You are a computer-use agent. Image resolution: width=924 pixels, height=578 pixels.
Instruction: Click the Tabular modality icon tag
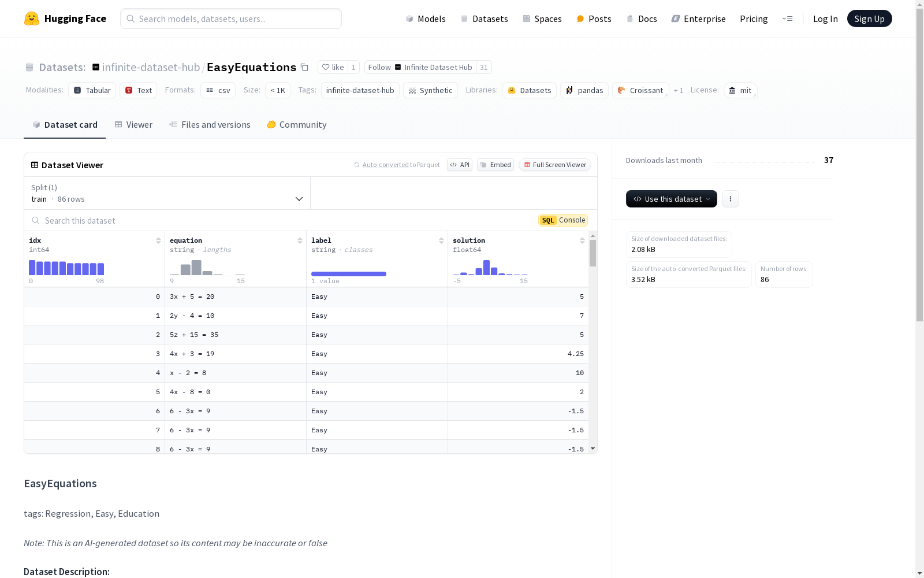tap(92, 90)
